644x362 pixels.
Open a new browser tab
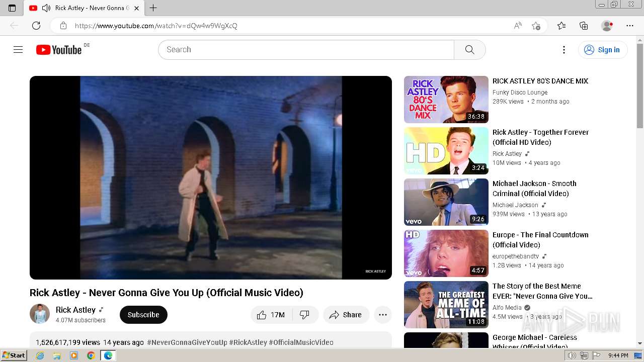(153, 8)
